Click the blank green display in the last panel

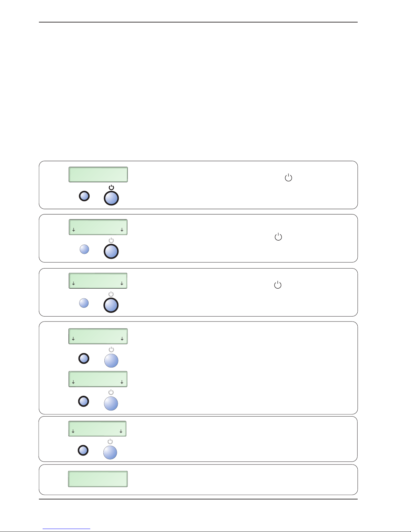coord(98,479)
